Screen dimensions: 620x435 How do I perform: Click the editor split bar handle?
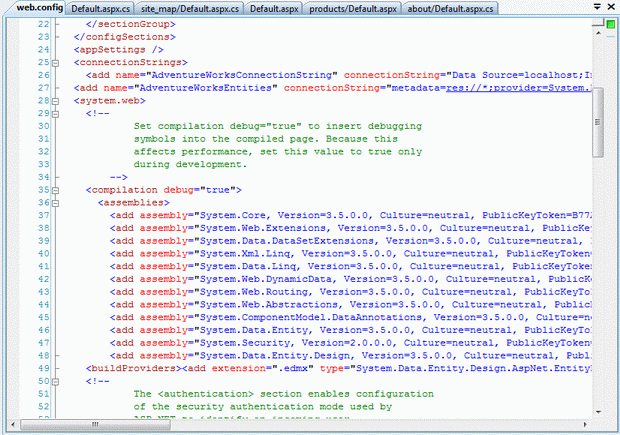coord(598,24)
